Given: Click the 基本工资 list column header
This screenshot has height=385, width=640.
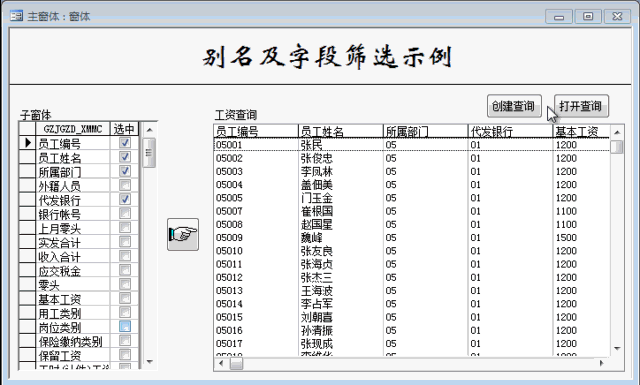Looking at the screenshot, I should click(x=582, y=131).
